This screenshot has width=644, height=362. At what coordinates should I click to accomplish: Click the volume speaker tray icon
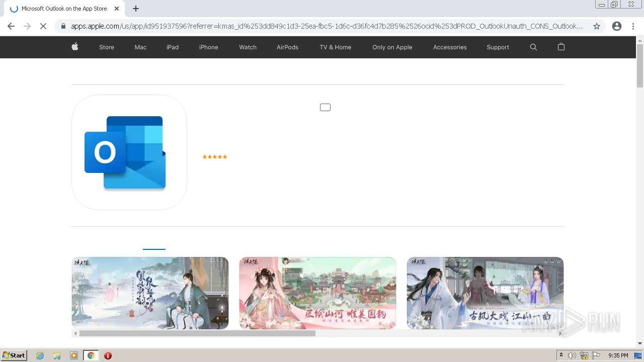click(x=572, y=355)
